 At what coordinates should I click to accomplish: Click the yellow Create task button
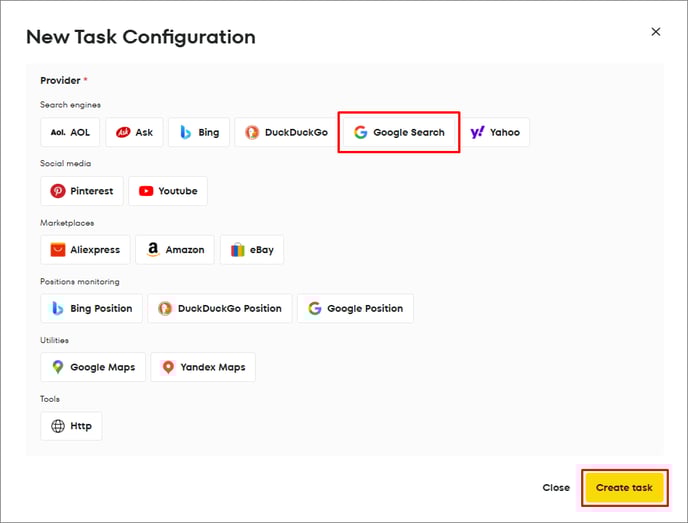[x=624, y=487]
